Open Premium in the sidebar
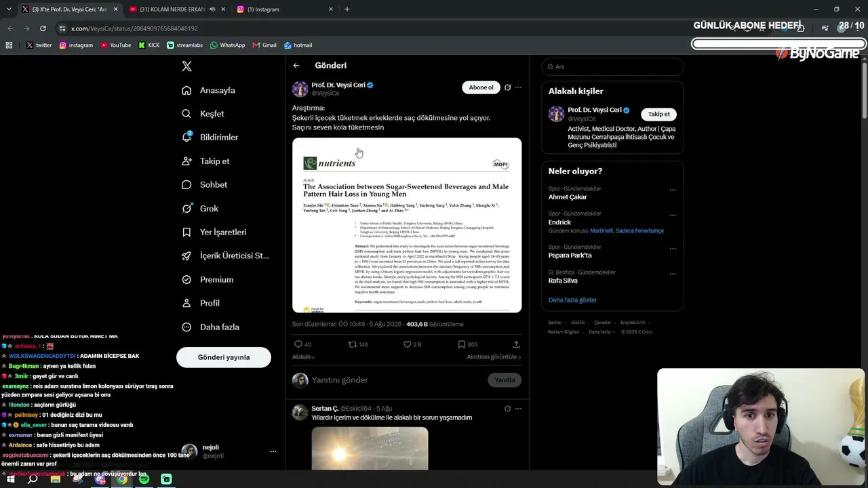 click(x=208, y=279)
